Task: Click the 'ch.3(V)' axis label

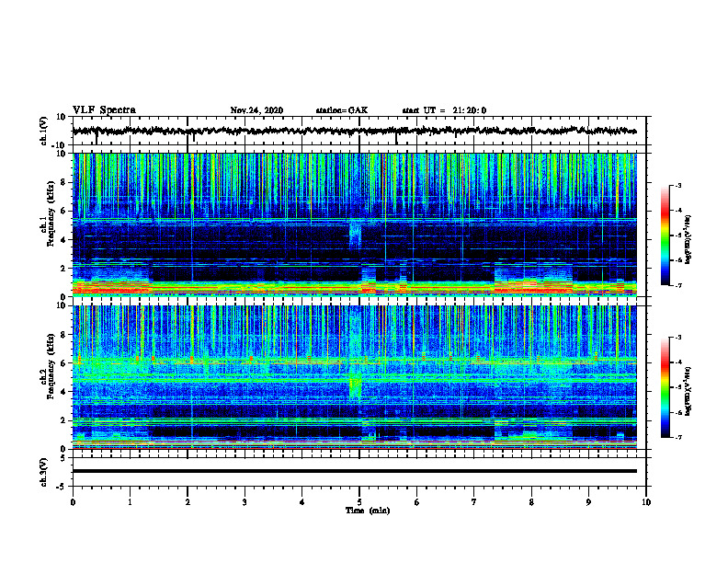Action: (44, 472)
